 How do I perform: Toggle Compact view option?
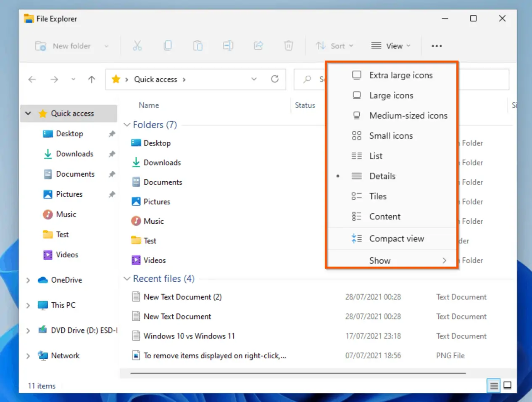pyautogui.click(x=392, y=239)
